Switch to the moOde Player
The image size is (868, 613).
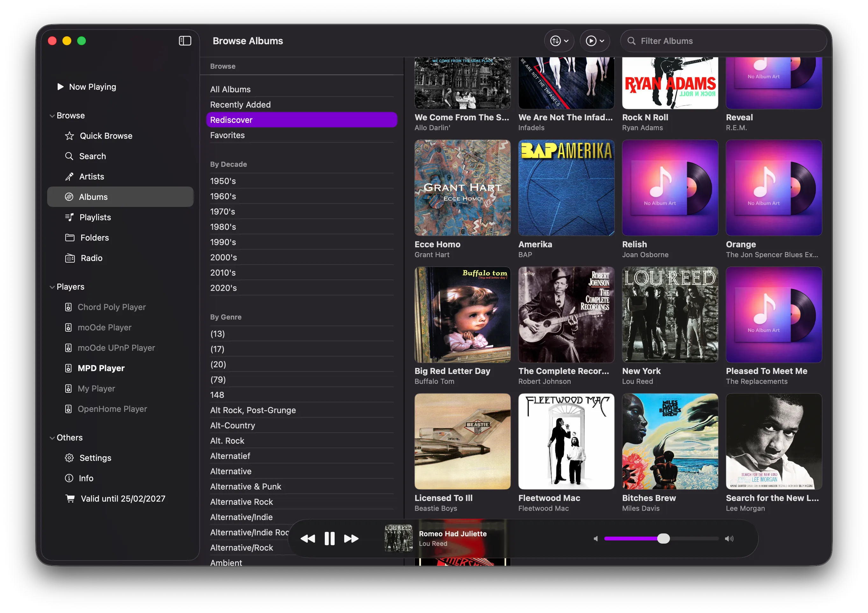(x=104, y=327)
